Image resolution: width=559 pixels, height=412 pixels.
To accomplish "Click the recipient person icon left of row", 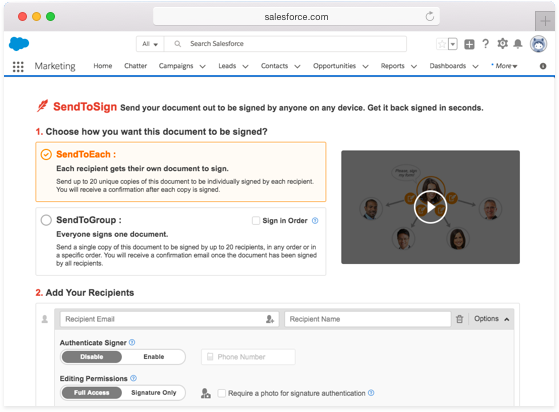I will click(45, 319).
